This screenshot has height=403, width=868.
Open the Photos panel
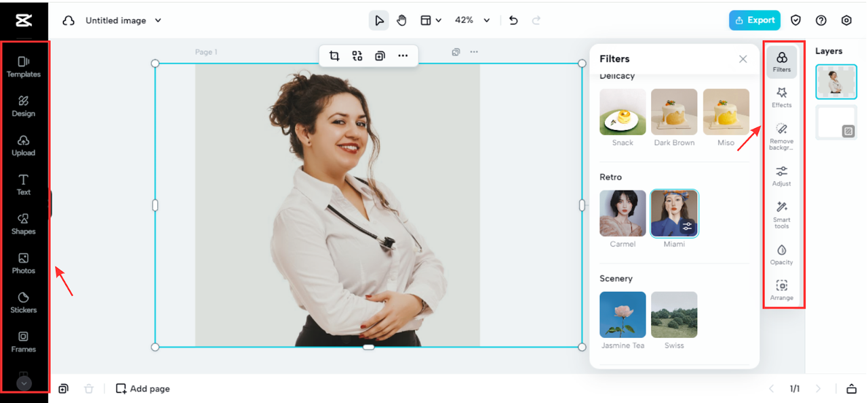(24, 263)
